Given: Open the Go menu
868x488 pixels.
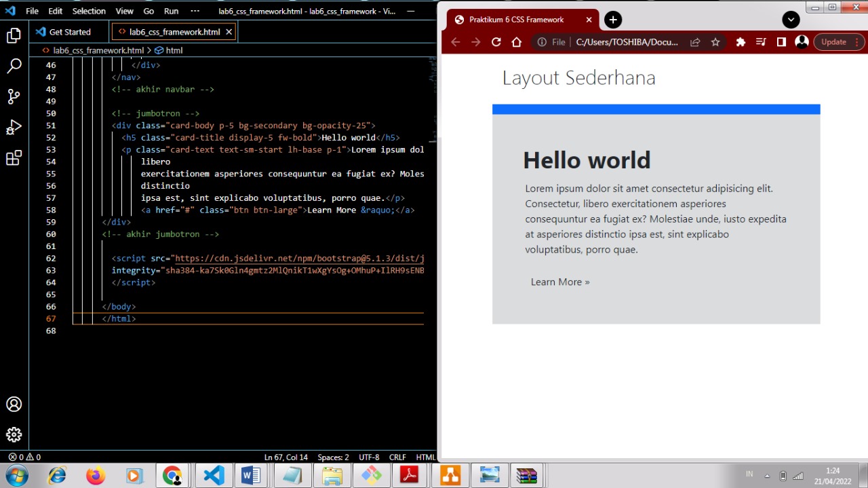Looking at the screenshot, I should 149,11.
